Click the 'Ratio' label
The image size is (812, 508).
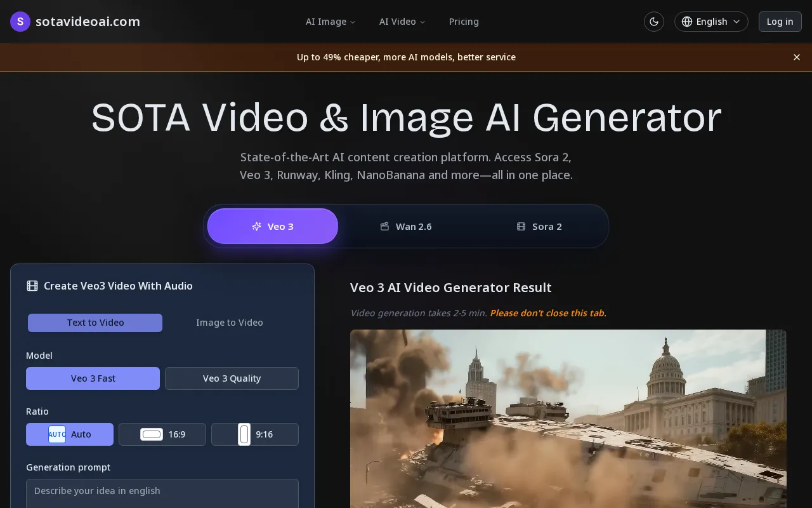pos(37,411)
